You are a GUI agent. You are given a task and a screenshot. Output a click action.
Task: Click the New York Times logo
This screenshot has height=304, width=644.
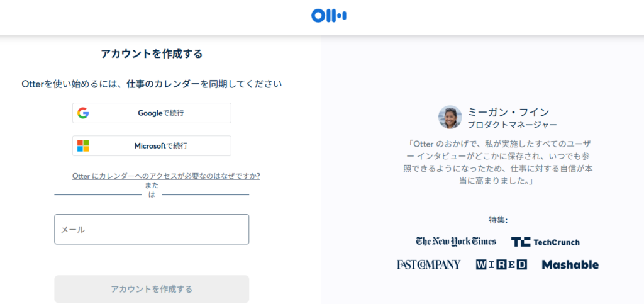click(x=456, y=242)
